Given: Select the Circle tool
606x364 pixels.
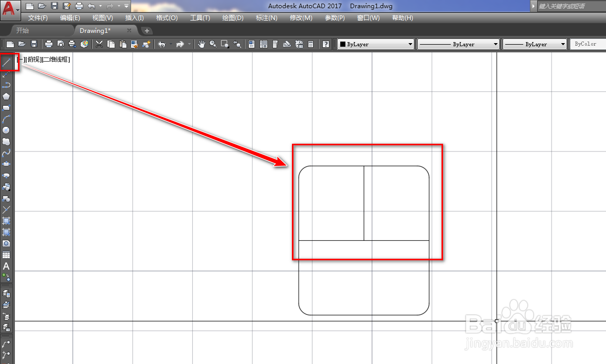Looking at the screenshot, I should (6, 130).
